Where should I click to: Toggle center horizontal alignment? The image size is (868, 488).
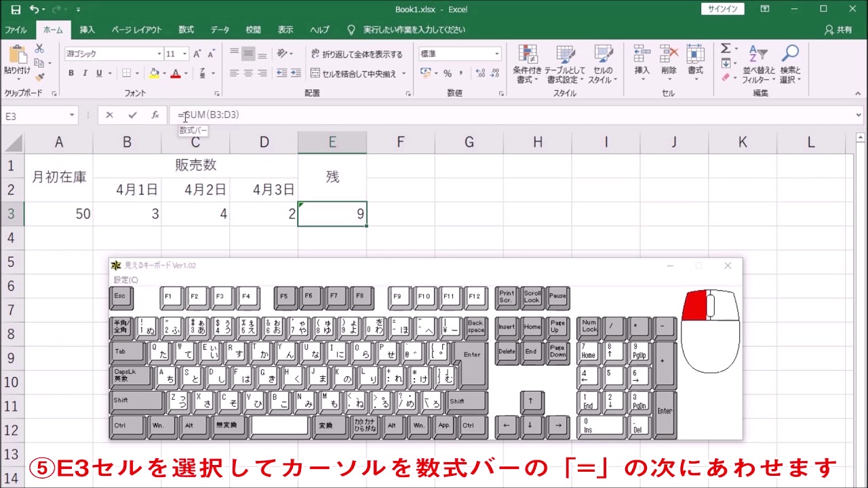248,73
